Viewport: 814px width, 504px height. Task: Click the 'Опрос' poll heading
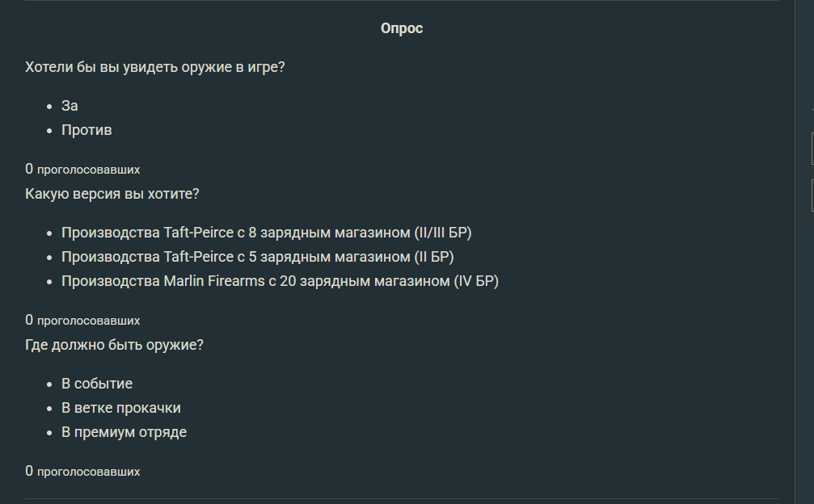pyautogui.click(x=402, y=28)
